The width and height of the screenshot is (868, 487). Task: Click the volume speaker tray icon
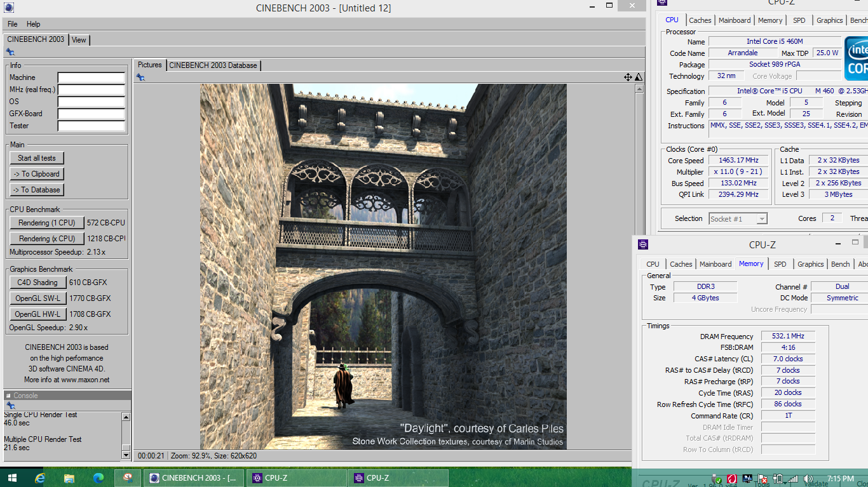pyautogui.click(x=808, y=479)
